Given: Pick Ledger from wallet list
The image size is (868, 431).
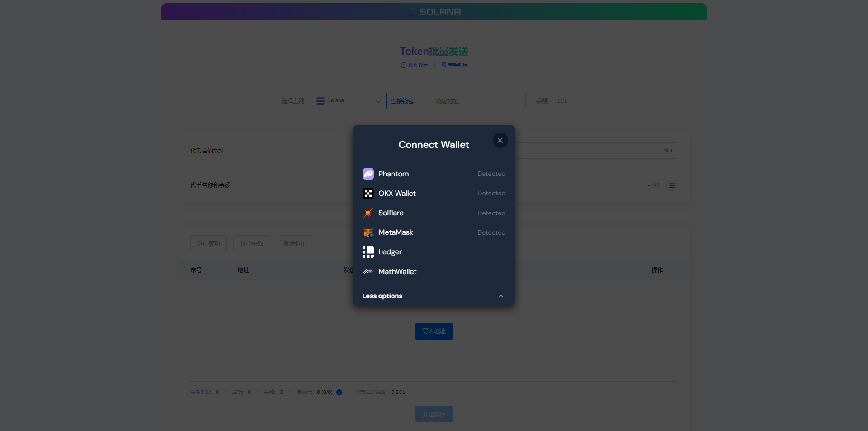Looking at the screenshot, I should (x=434, y=252).
